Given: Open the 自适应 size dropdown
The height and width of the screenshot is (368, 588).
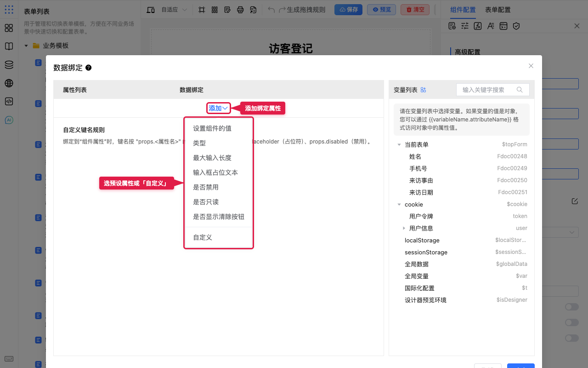Looking at the screenshot, I should (x=174, y=10).
